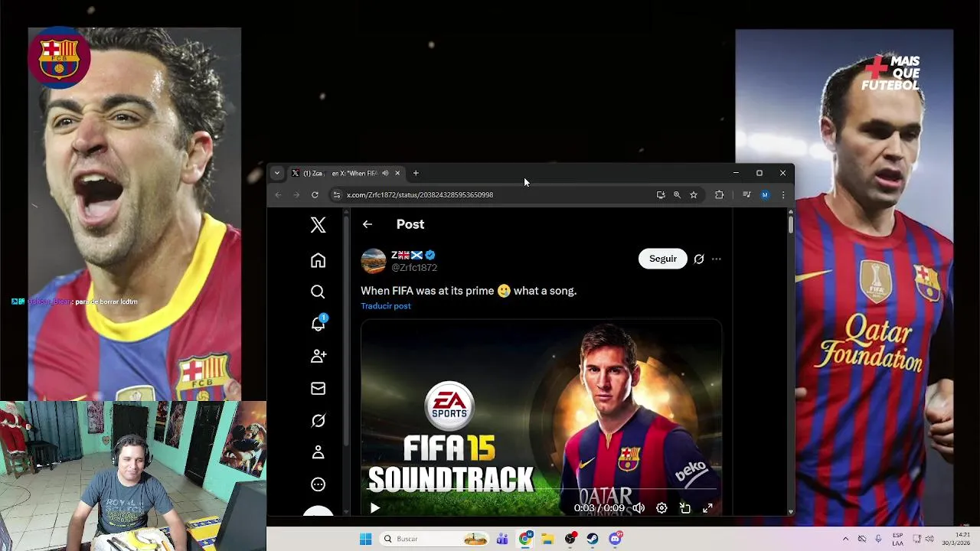Open the Windows Start menu
980x551 pixels.
365,539
